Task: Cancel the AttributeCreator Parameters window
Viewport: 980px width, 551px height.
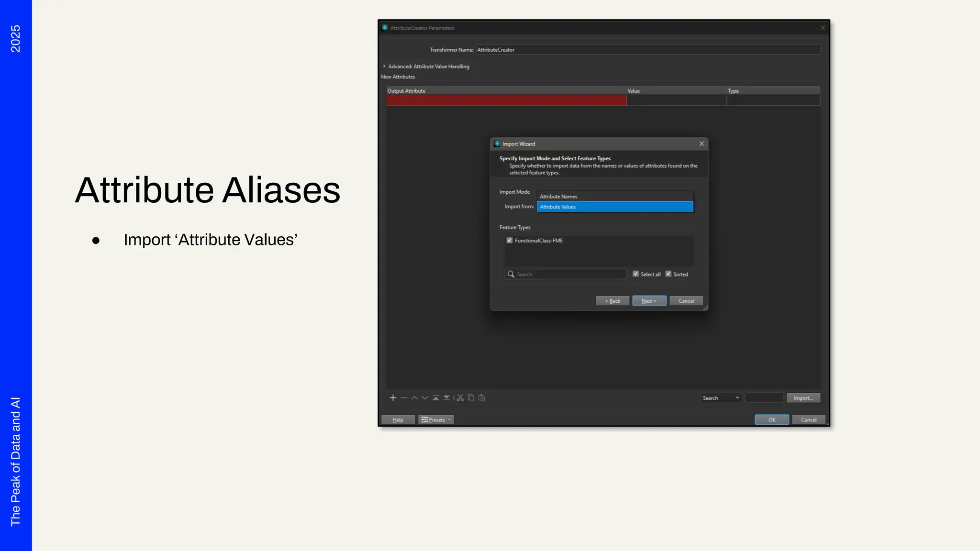Action: coord(809,420)
